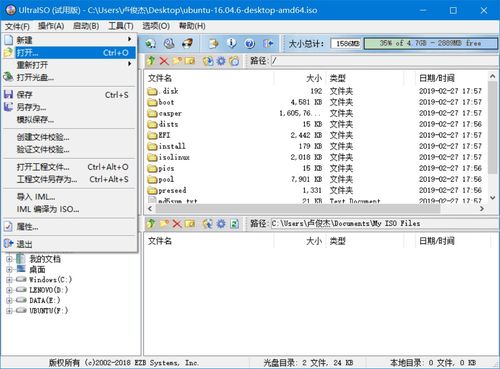Choose 打开工程文件... menu entry
This screenshot has height=369, width=500.
pos(70,167)
